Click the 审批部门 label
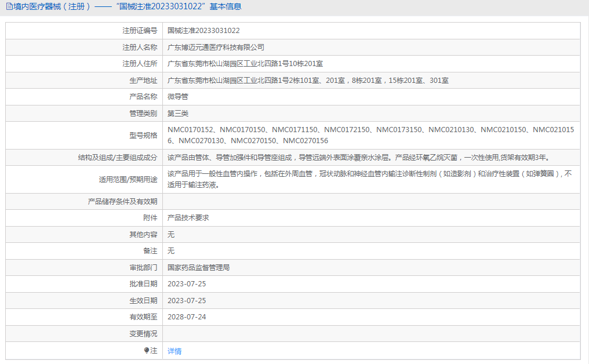The height and width of the screenshot is (364, 589). point(143,268)
